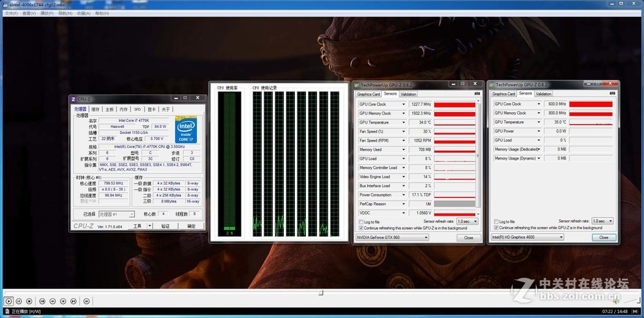
Task: Open the VDDC sensor dropdown
Action: point(404,213)
